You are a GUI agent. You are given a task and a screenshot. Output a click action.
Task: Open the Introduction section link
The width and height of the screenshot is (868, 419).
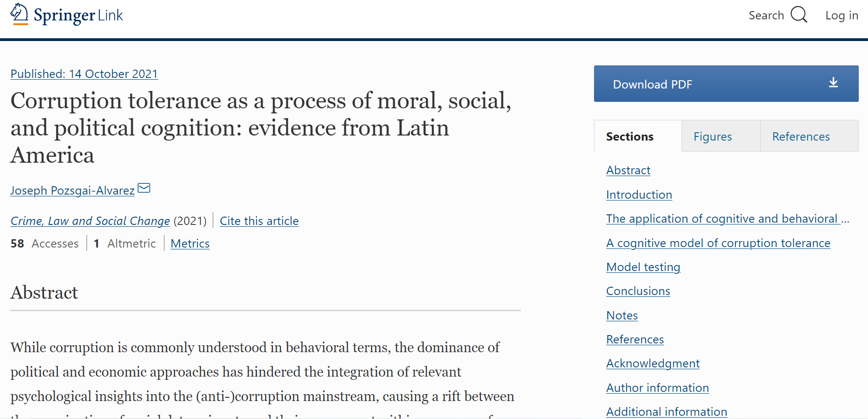point(639,195)
